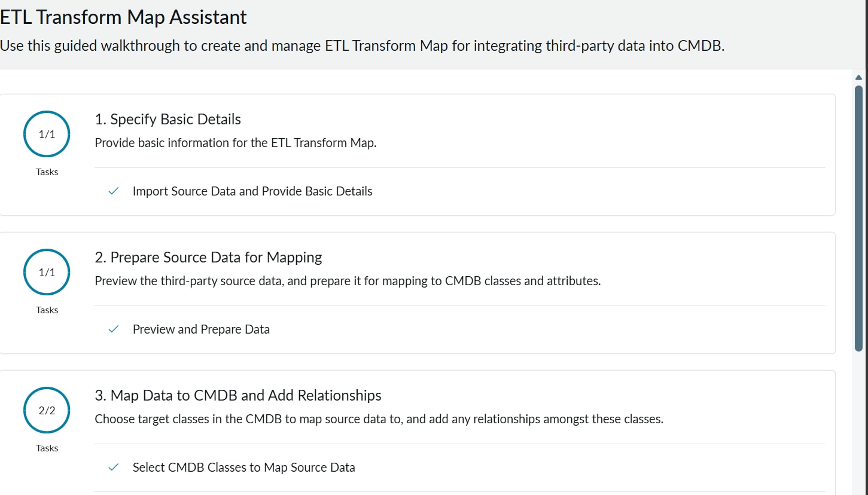Viewport: 868px width, 495px height.
Task: Click the step 1 description about basic information
Action: tap(236, 143)
